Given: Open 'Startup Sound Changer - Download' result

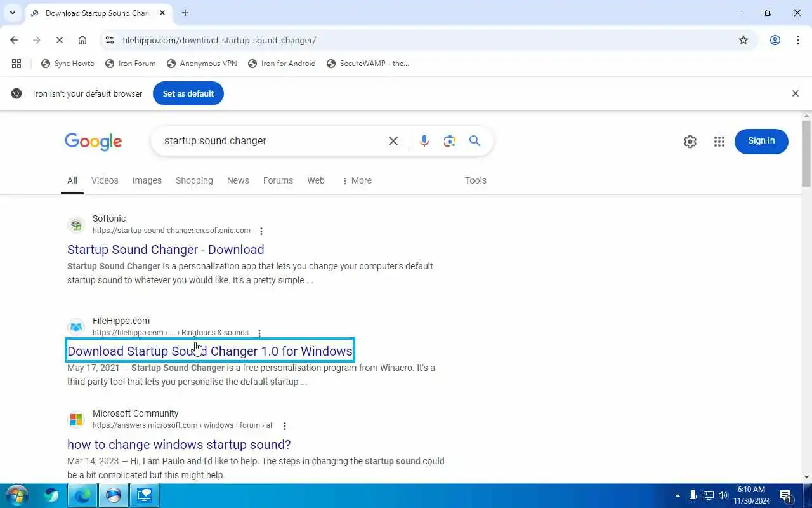Looking at the screenshot, I should 166,250.
